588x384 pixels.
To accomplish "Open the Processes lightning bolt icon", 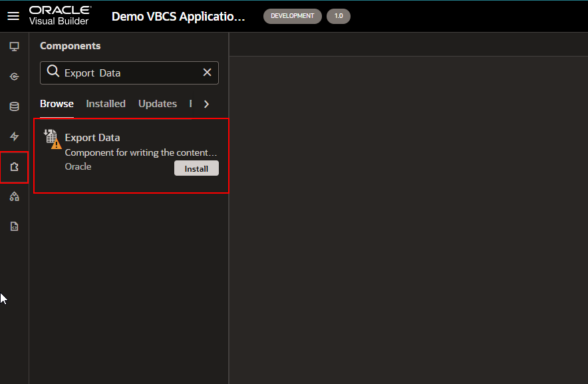I will pos(14,136).
